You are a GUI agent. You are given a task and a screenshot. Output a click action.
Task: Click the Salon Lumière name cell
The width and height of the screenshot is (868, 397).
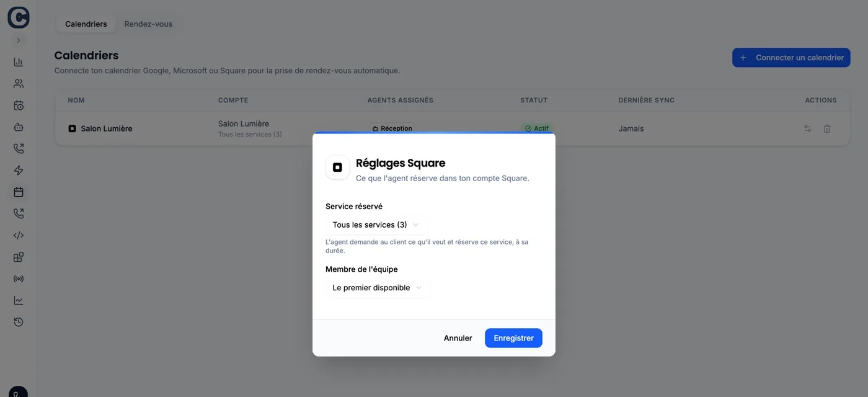point(107,128)
